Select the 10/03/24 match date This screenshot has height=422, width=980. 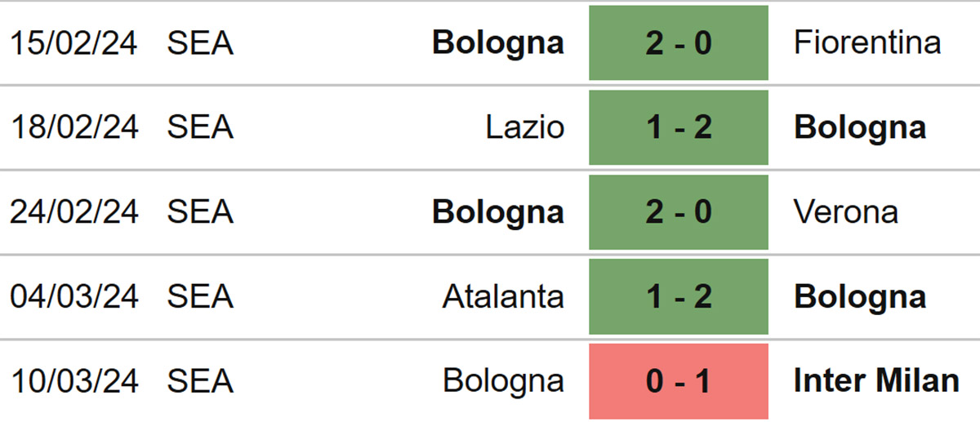75,381
